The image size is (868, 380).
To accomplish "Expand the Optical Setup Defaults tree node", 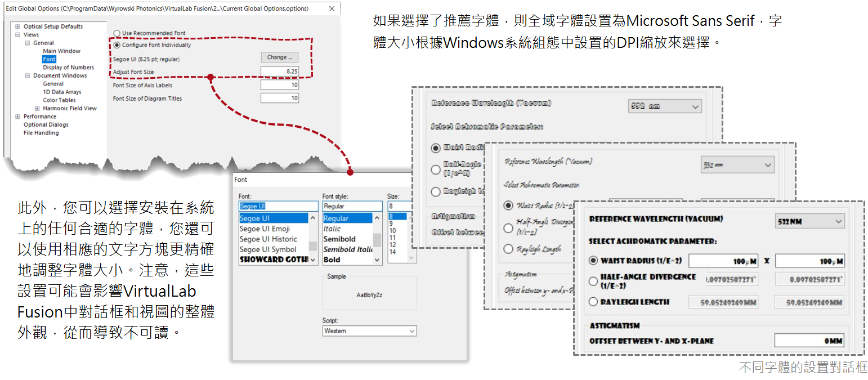I will pyautogui.click(x=18, y=26).
